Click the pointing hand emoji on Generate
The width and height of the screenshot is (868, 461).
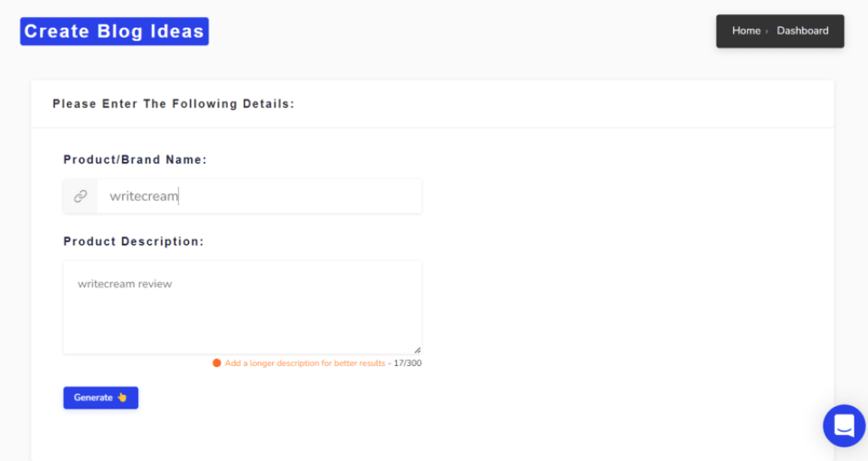pyautogui.click(x=122, y=397)
